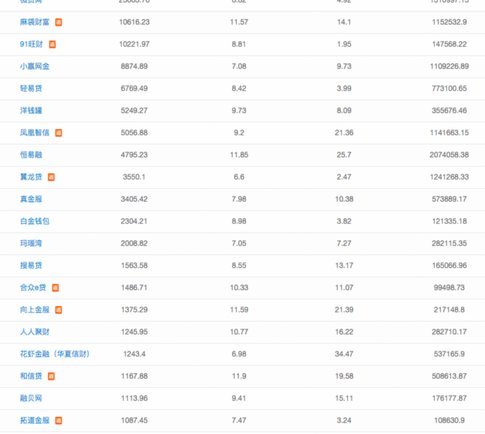Open the 麻袋财富 platform link
This screenshot has height=434, width=485.
tap(35, 22)
